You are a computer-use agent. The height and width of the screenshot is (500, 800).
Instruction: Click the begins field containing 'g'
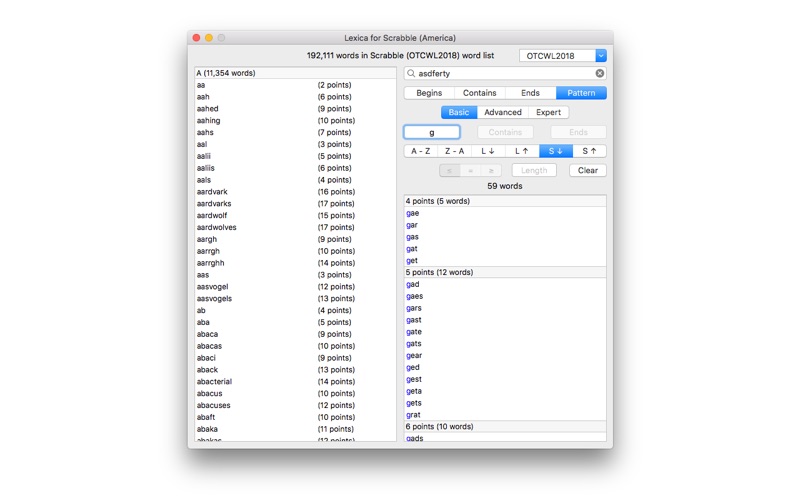(432, 132)
